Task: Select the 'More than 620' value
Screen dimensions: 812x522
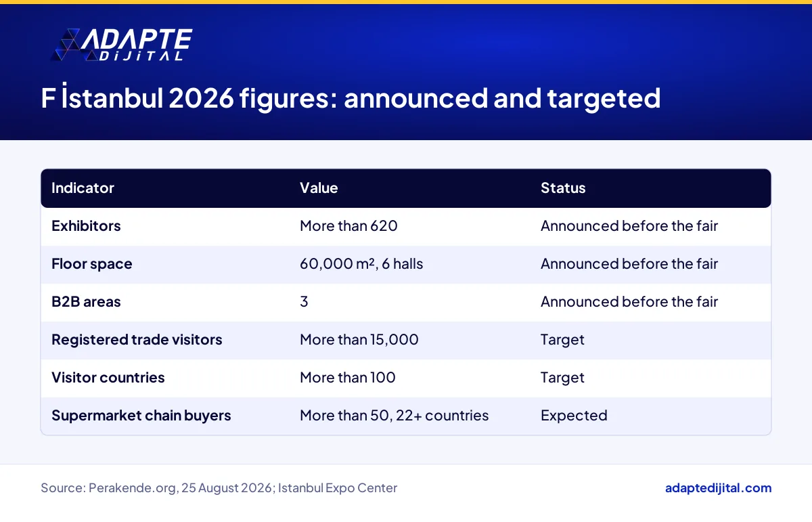Action: (x=348, y=226)
